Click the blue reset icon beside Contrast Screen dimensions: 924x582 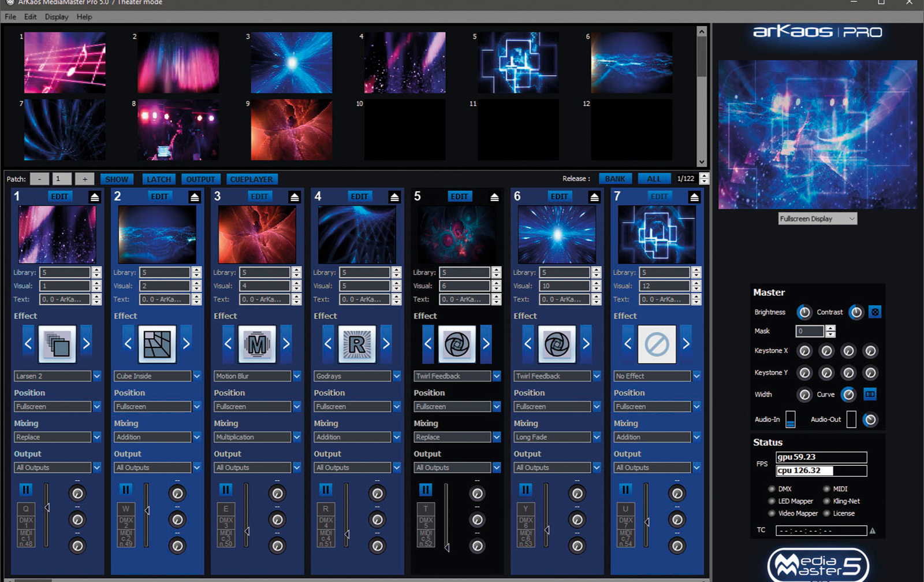point(875,312)
